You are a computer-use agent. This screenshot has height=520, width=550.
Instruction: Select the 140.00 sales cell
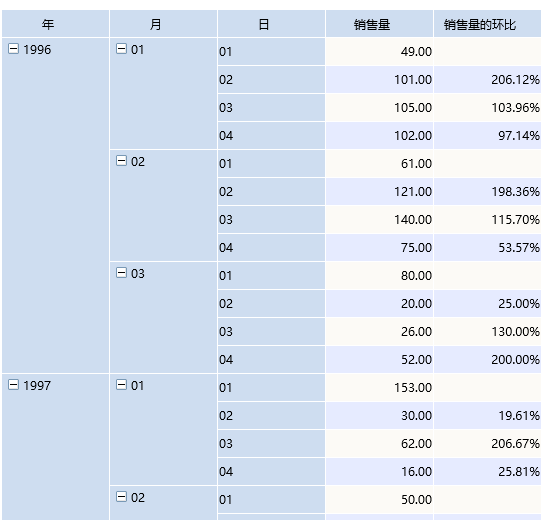point(380,220)
